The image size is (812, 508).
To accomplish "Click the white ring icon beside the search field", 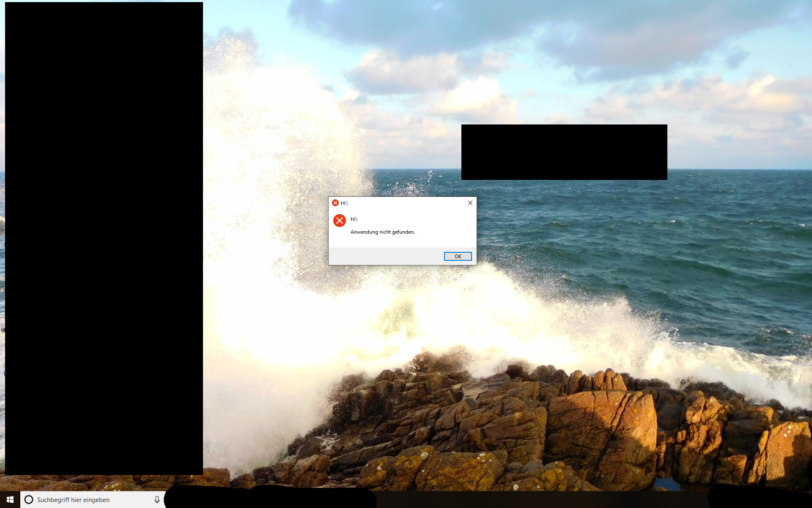I will tap(28, 500).
